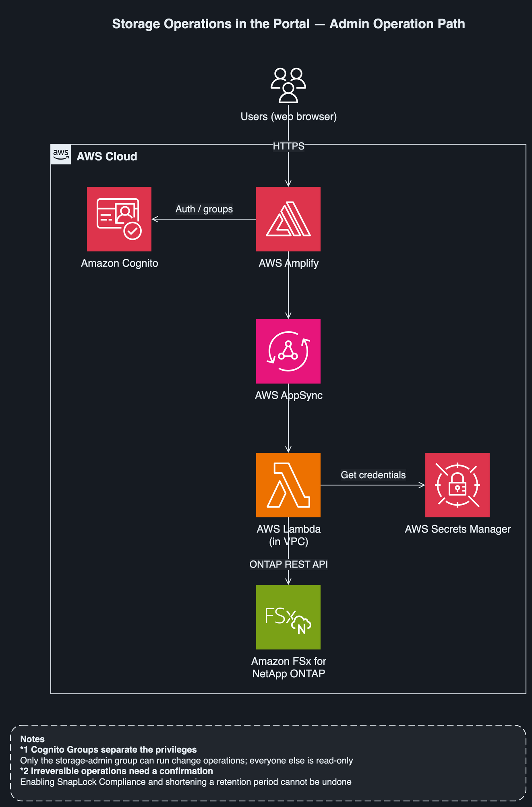Click the AWS Lambda icon
The width and height of the screenshot is (532, 807).
[288, 485]
